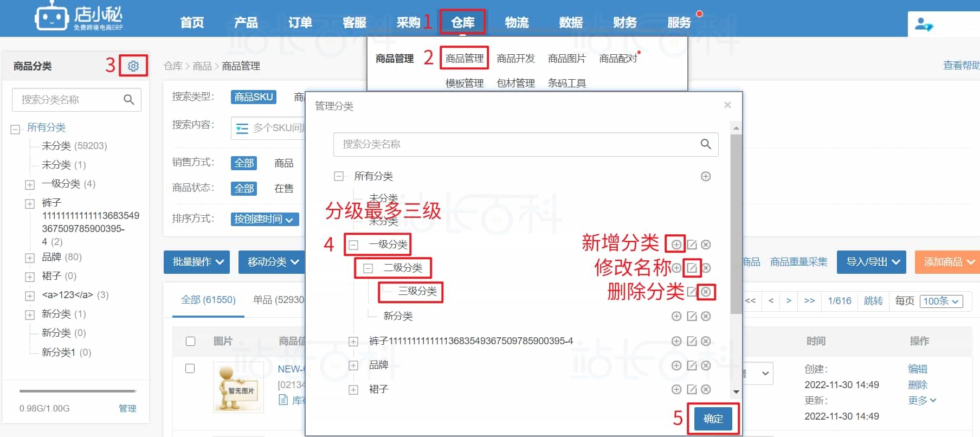Switch to the 全部 (61550) tab
The height and width of the screenshot is (437, 980).
[x=208, y=300]
